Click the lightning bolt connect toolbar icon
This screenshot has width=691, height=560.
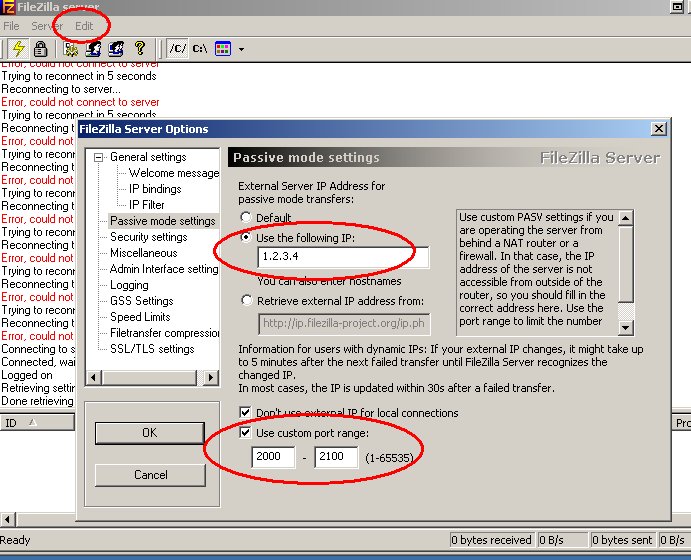pyautogui.click(x=18, y=48)
